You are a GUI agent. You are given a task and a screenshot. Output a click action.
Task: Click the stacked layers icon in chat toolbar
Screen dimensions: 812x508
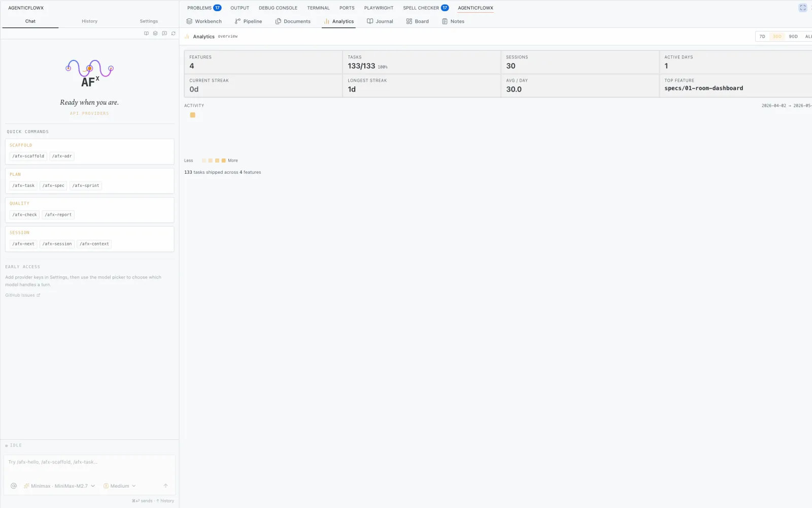click(155, 34)
